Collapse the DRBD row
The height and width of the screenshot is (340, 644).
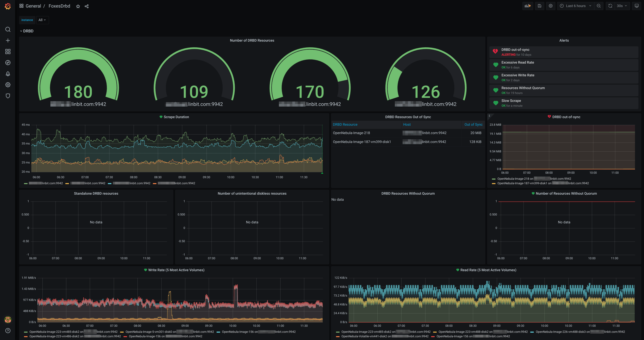pos(26,31)
